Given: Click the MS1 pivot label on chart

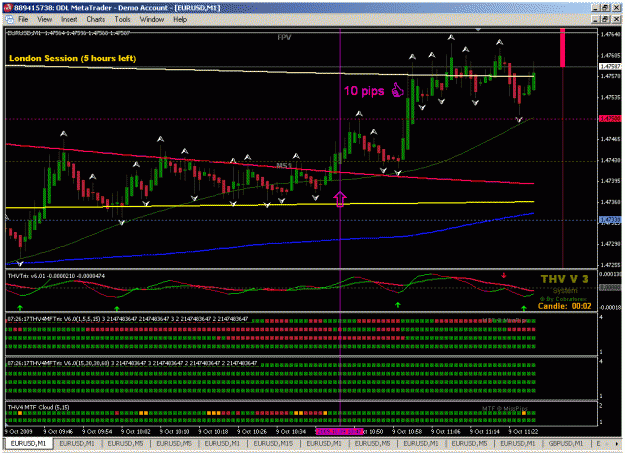Looking at the screenshot, I should [x=284, y=165].
